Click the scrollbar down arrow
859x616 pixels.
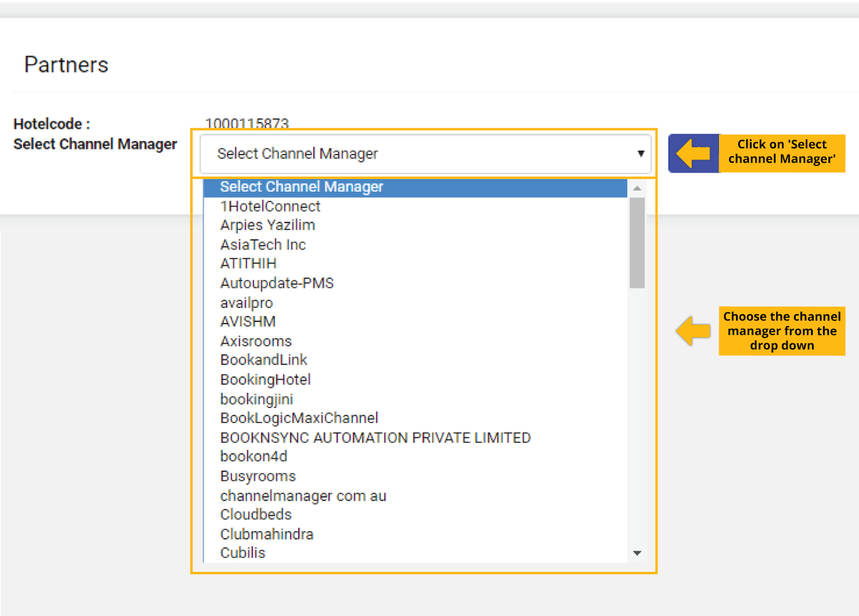[x=637, y=553]
